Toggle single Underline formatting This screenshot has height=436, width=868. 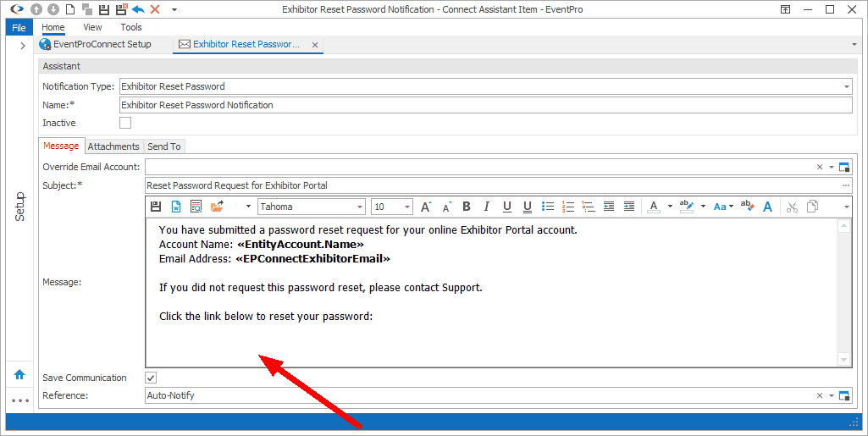[507, 207]
